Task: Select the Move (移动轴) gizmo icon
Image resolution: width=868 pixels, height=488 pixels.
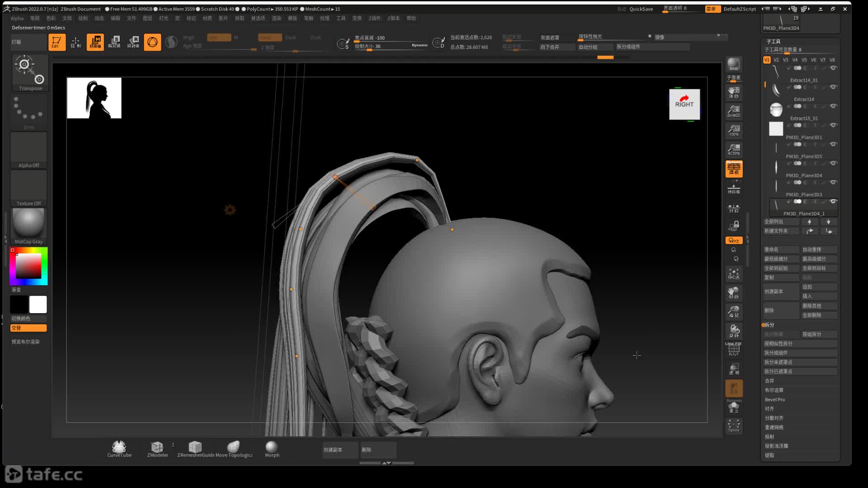Action: (95, 42)
